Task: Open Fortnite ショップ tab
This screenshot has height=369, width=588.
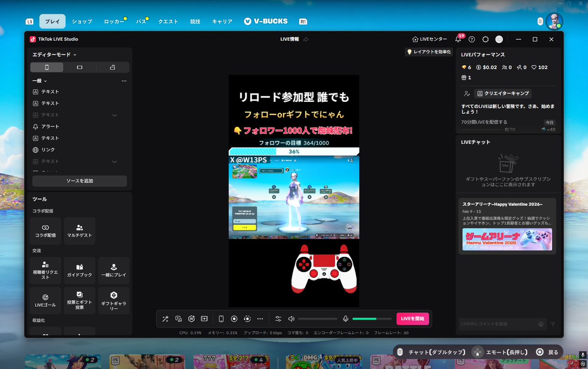Action: pyautogui.click(x=82, y=22)
